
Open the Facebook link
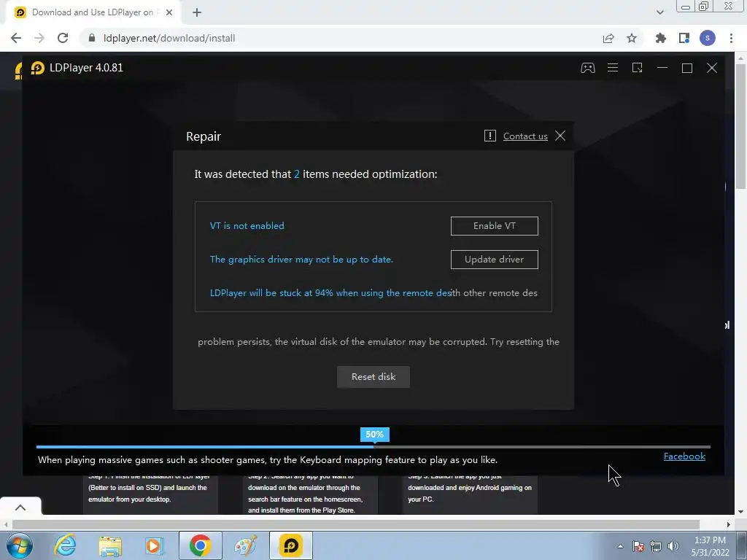pos(684,456)
